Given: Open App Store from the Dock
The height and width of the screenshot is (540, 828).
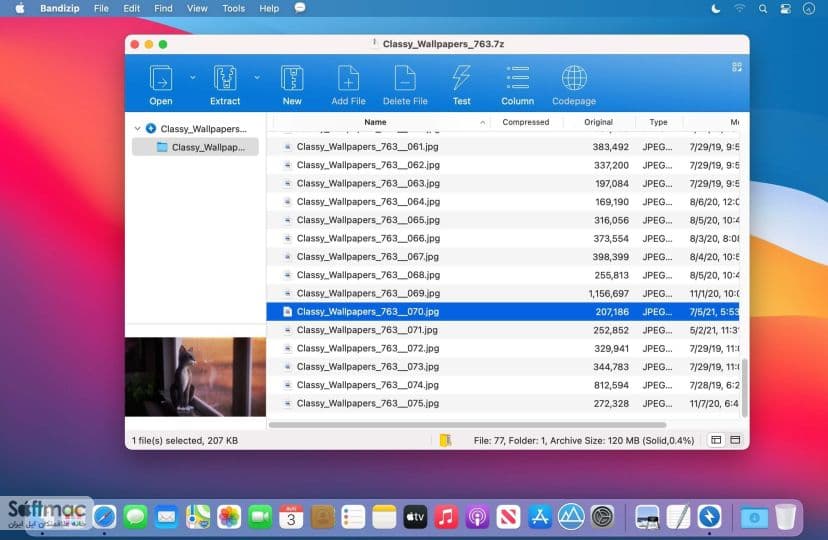Looking at the screenshot, I should [x=540, y=516].
